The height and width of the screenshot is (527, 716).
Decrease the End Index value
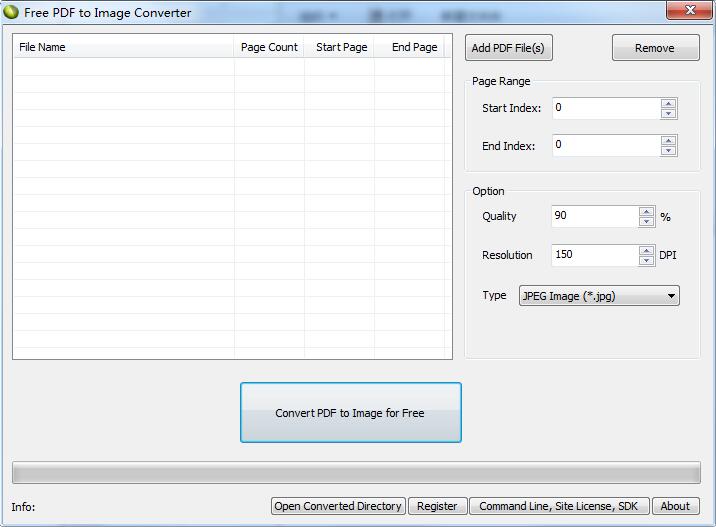click(669, 151)
